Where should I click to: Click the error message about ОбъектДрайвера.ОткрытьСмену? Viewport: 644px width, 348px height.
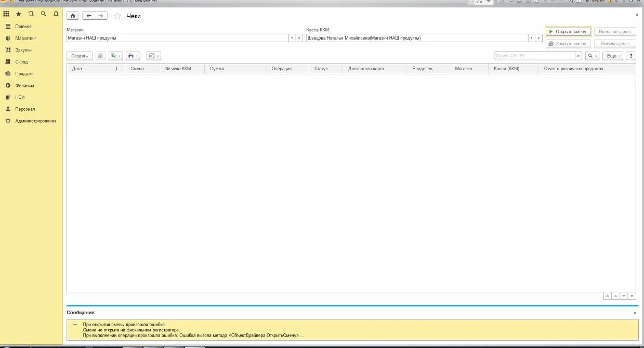tap(193, 336)
